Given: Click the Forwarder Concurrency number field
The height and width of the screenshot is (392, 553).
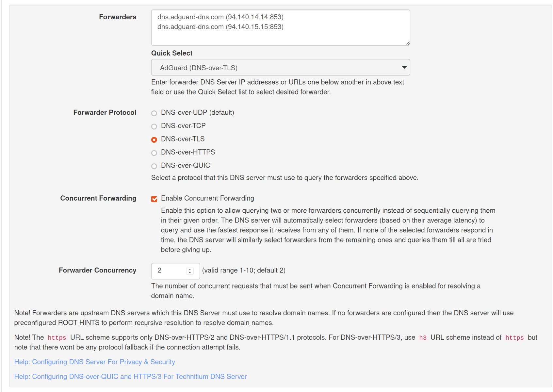Looking at the screenshot, I should click(175, 271).
